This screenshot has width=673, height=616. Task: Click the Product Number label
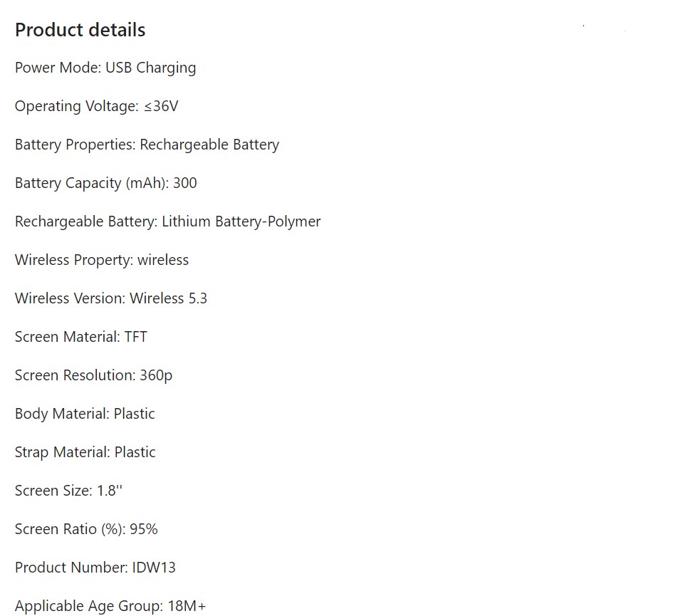(71, 568)
